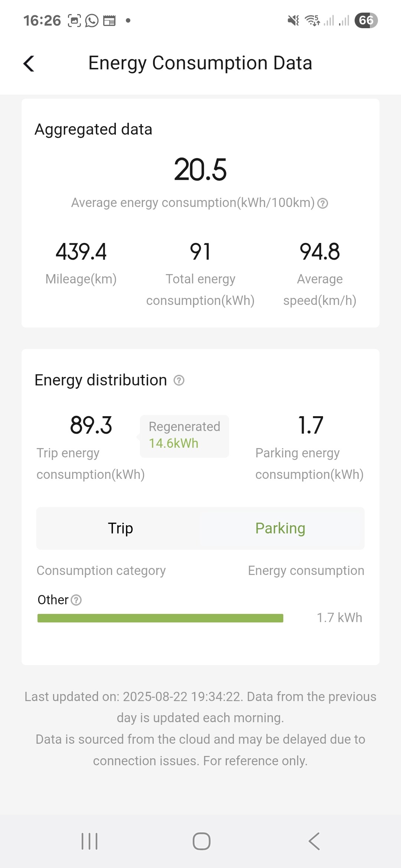401x868 pixels.
Task: Open Energy distribution help icon
Action: (x=179, y=380)
